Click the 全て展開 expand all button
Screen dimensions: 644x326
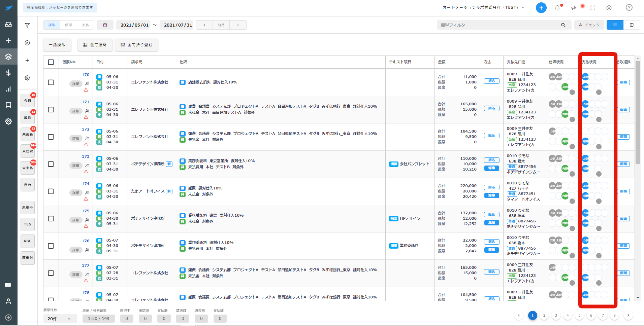[95, 45]
